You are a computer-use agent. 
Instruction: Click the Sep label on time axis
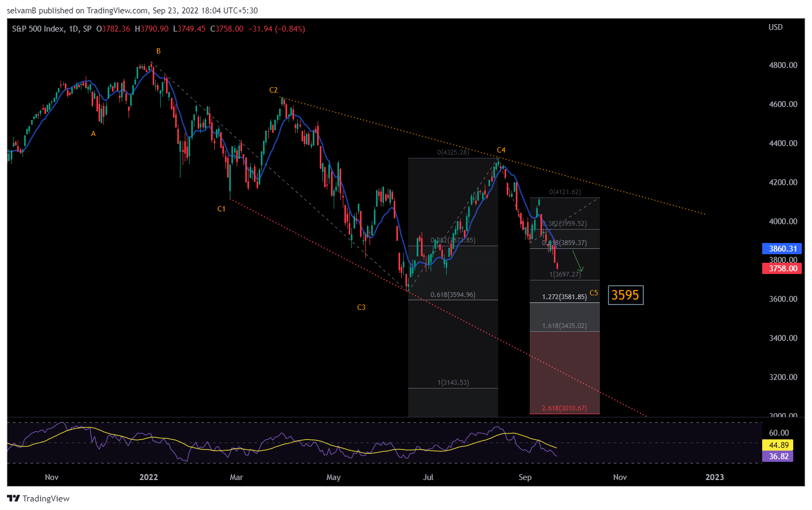point(525,477)
